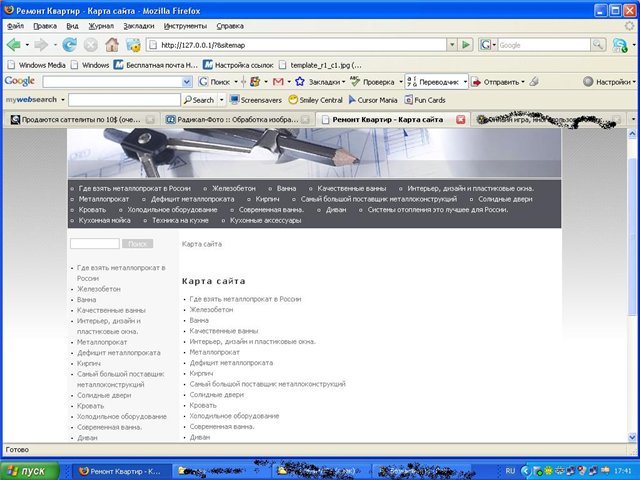
Task: Open the Инструменты menu
Action: tap(185, 25)
